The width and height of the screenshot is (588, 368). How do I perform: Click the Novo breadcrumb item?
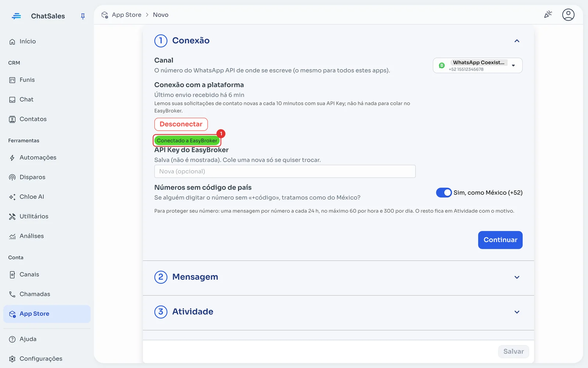(x=161, y=15)
